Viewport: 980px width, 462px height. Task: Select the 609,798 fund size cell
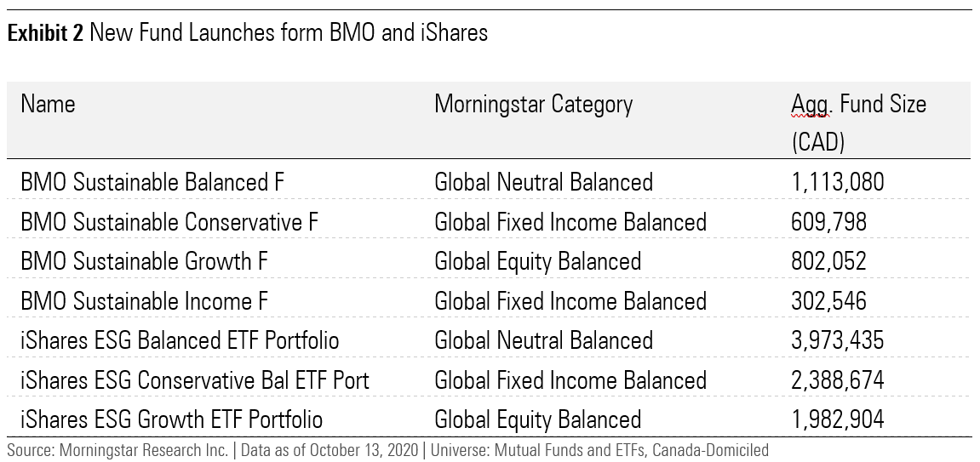pyautogui.click(x=828, y=222)
